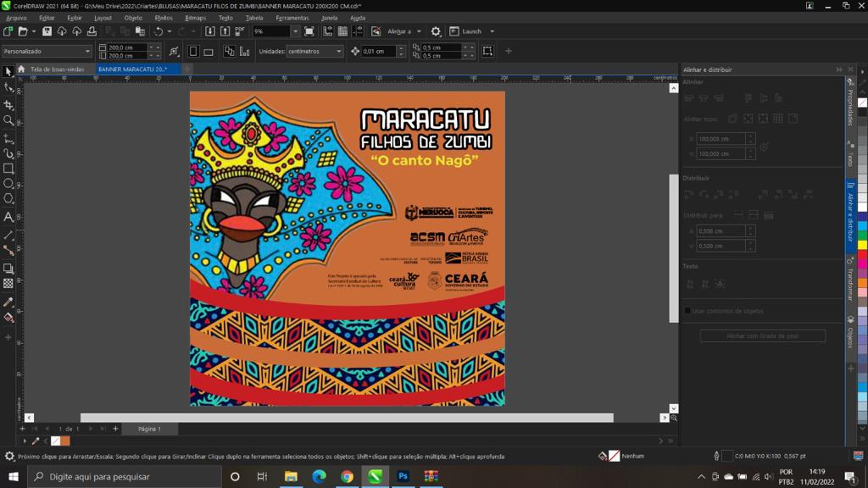This screenshot has height=488, width=868.
Task: Toggle landscape page orientation
Action: (208, 51)
